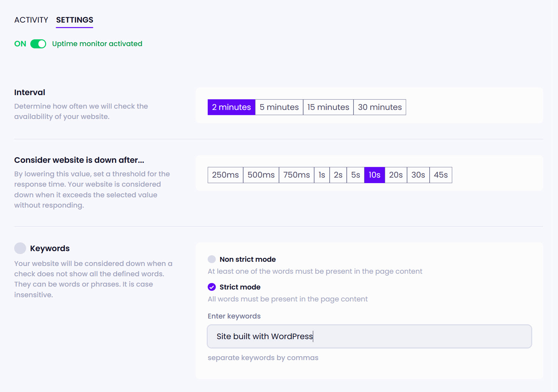Set check interval to 5 minutes
The image size is (558, 392).
(279, 107)
